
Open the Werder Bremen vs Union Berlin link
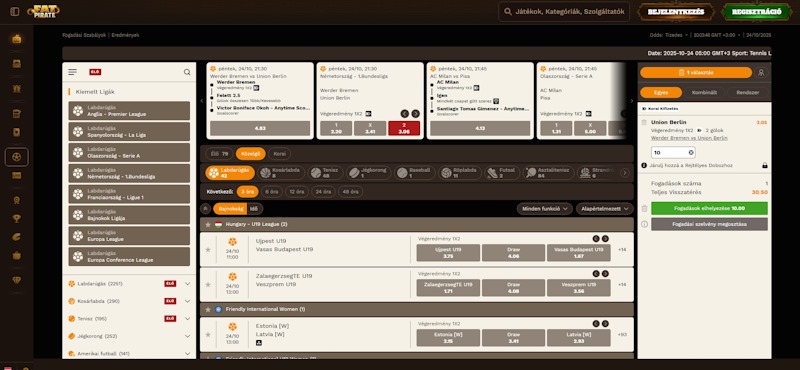(x=689, y=138)
